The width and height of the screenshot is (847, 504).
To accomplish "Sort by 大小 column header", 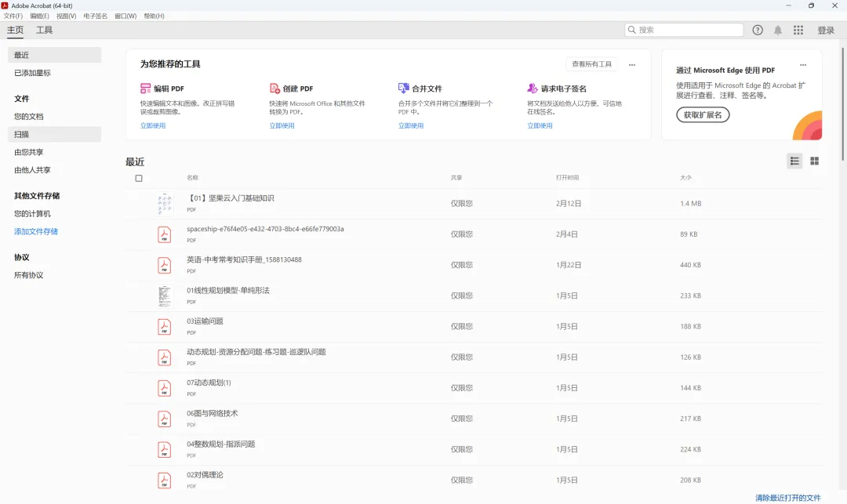I will 685,177.
